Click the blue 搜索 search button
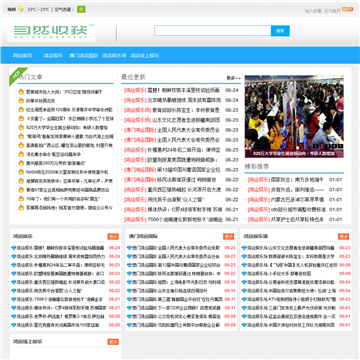 point(280,31)
